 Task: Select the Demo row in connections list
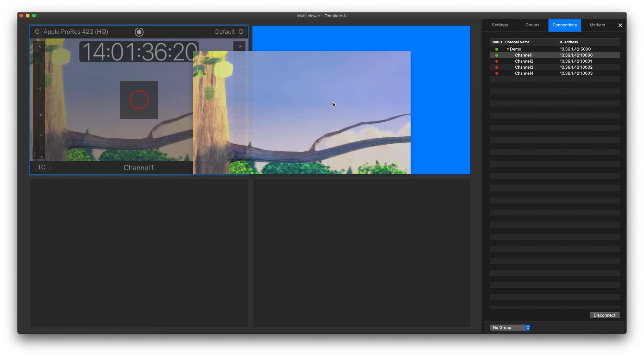point(555,49)
